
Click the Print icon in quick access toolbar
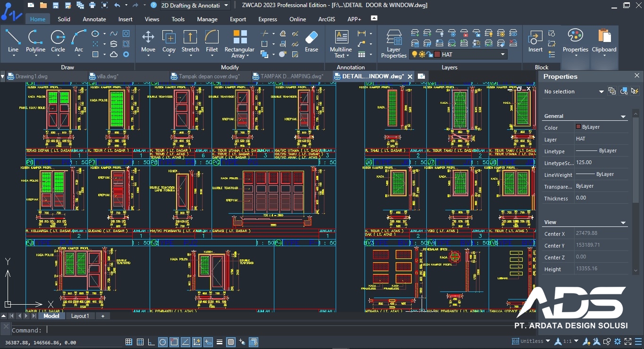(x=92, y=5)
